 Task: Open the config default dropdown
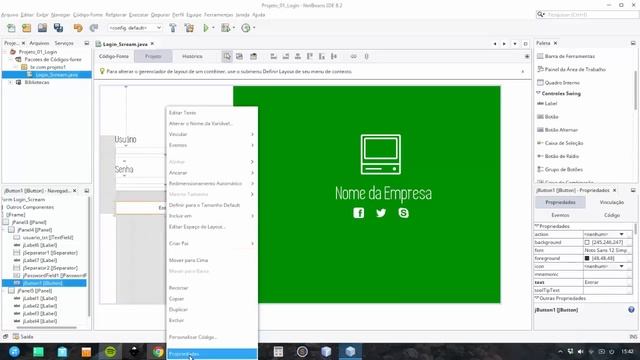(135, 28)
